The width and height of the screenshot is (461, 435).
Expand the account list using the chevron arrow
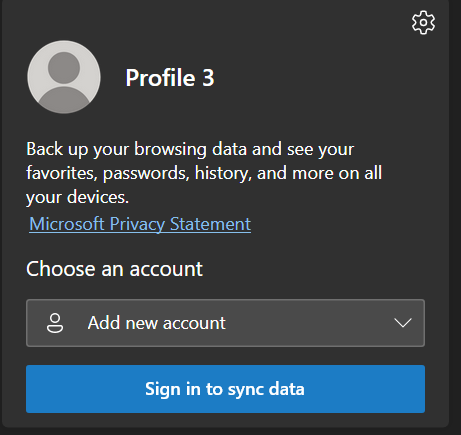[x=403, y=323]
